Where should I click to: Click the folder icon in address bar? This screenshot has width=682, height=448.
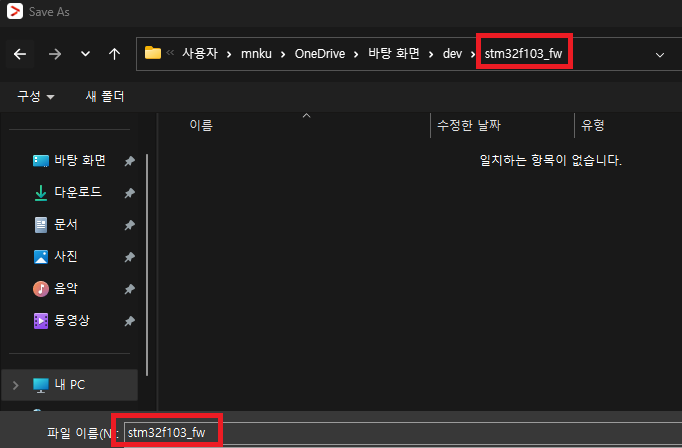153,53
